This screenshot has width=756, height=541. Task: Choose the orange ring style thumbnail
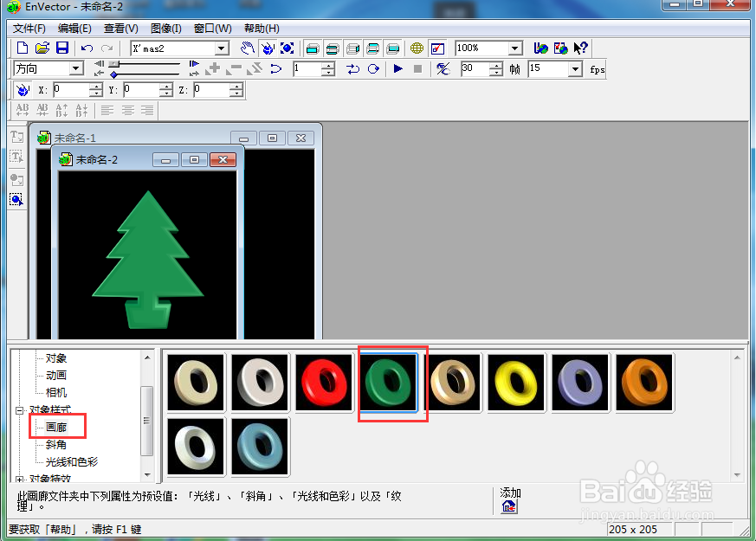click(644, 383)
